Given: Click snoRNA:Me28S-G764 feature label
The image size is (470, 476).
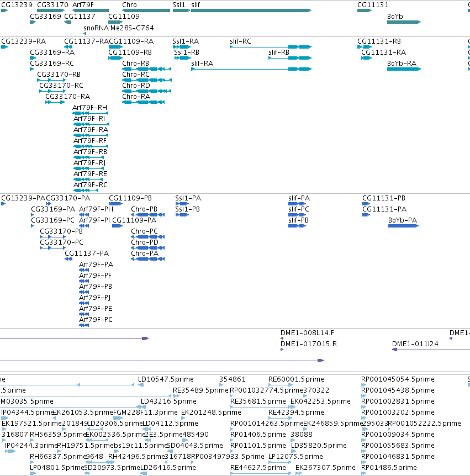Looking at the screenshot, I should (119, 28).
